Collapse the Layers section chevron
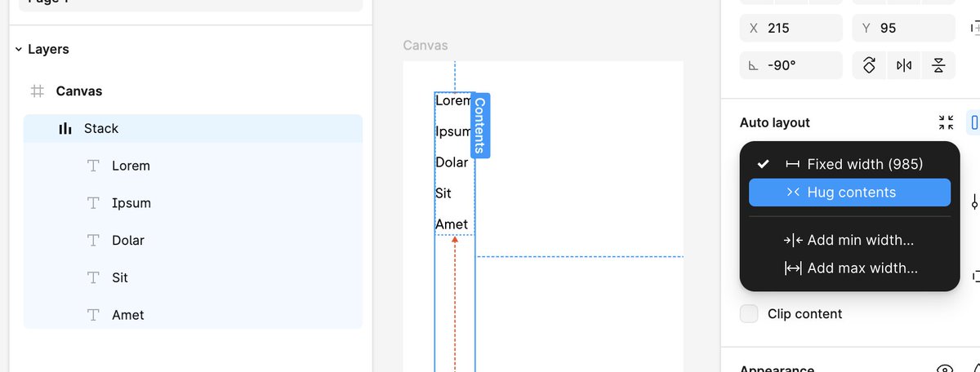The image size is (980, 372). coord(18,50)
